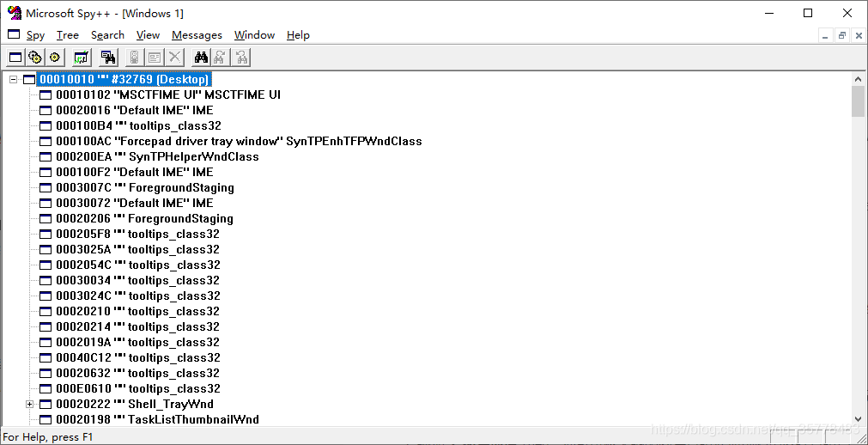The width and height of the screenshot is (868, 445).
Task: Open the View menu
Action: coord(148,35)
